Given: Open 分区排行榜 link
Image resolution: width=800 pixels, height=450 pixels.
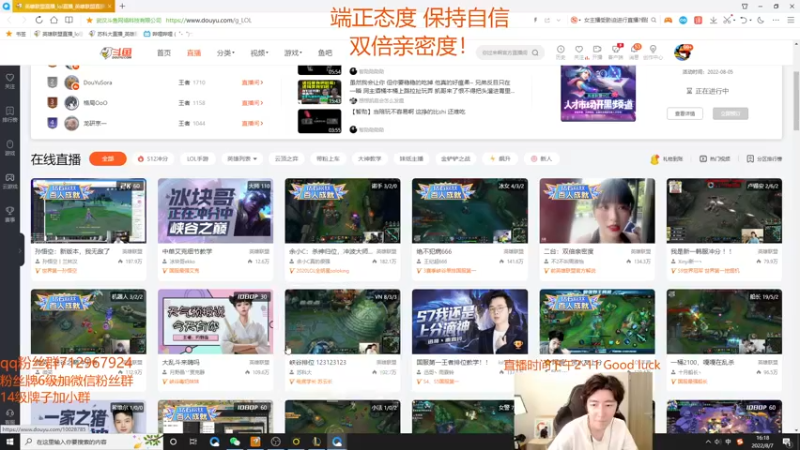Looking at the screenshot, I should pos(764,159).
